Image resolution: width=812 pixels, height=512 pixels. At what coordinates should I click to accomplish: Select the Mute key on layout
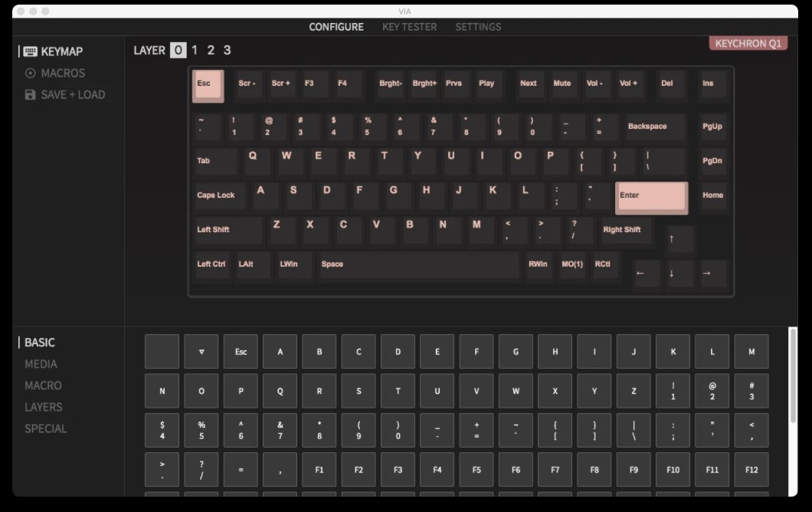point(564,84)
